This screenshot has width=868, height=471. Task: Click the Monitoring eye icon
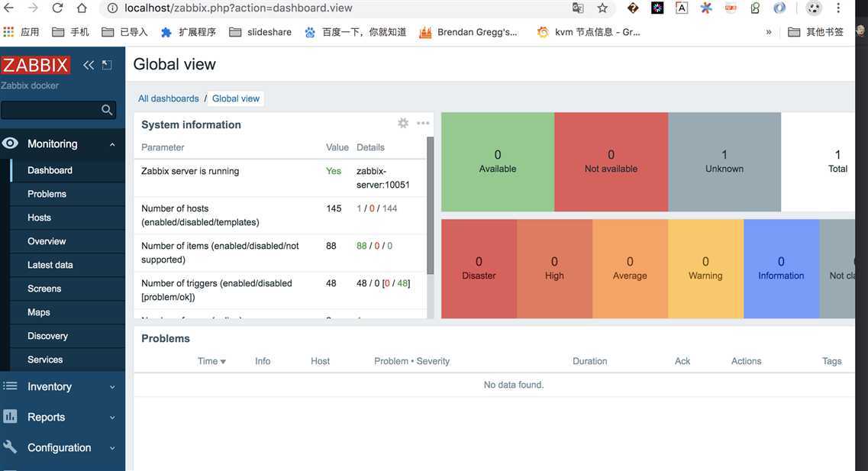click(x=10, y=144)
